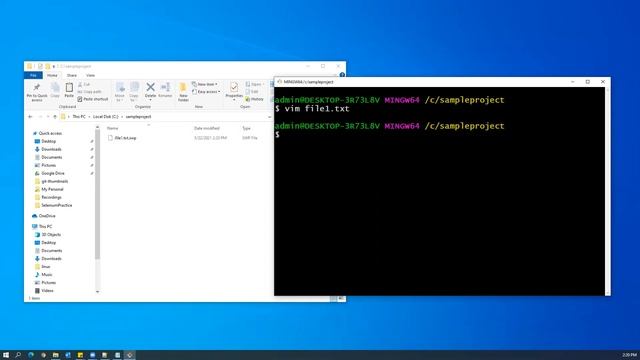
Task: Click the Explorer forward arrow
Action: coord(40,117)
